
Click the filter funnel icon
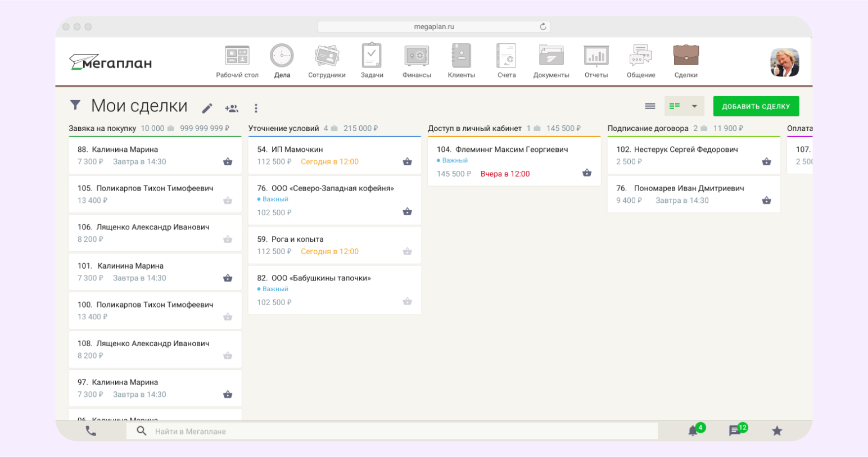(x=75, y=105)
